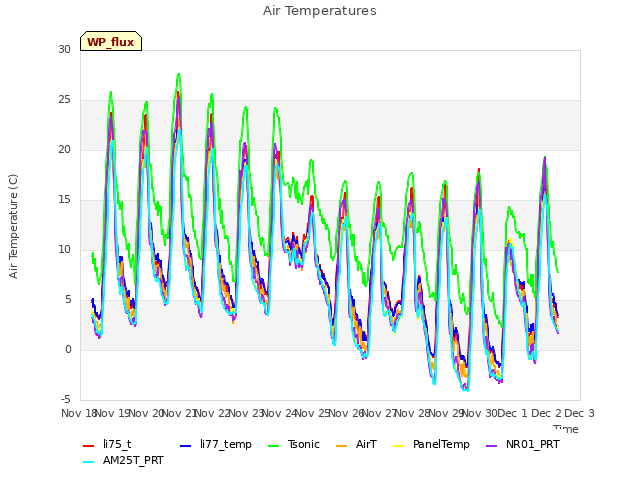Toggle the Tsonic legend entry
Image resolution: width=640 pixels, height=480 pixels.
click(x=294, y=444)
